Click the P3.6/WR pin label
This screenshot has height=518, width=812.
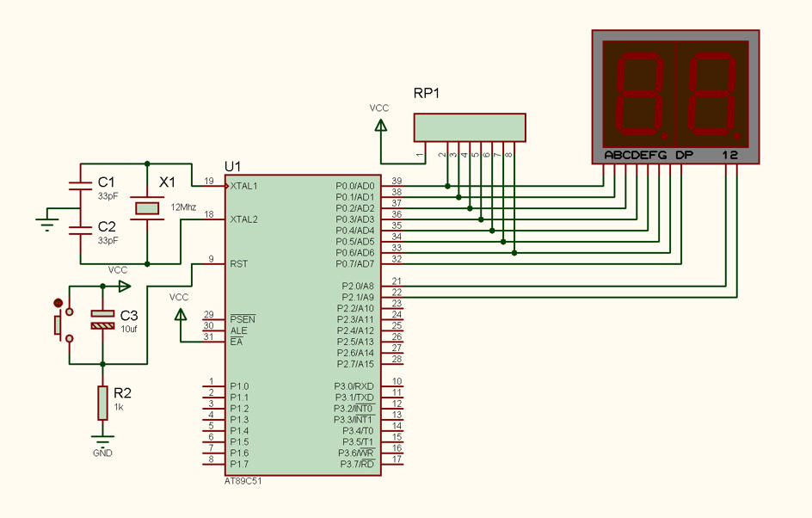click(356, 453)
